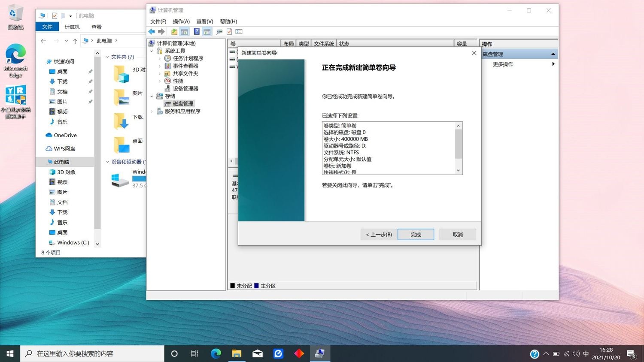Click the 上一步(B) back button
The image size is (644, 362).
click(379, 235)
